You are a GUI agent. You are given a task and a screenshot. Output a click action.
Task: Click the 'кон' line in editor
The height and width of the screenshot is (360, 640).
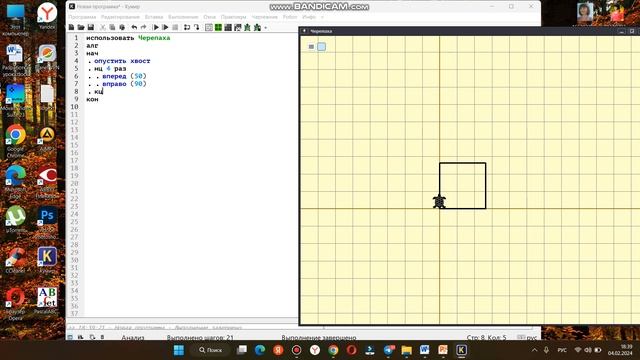(x=92, y=99)
